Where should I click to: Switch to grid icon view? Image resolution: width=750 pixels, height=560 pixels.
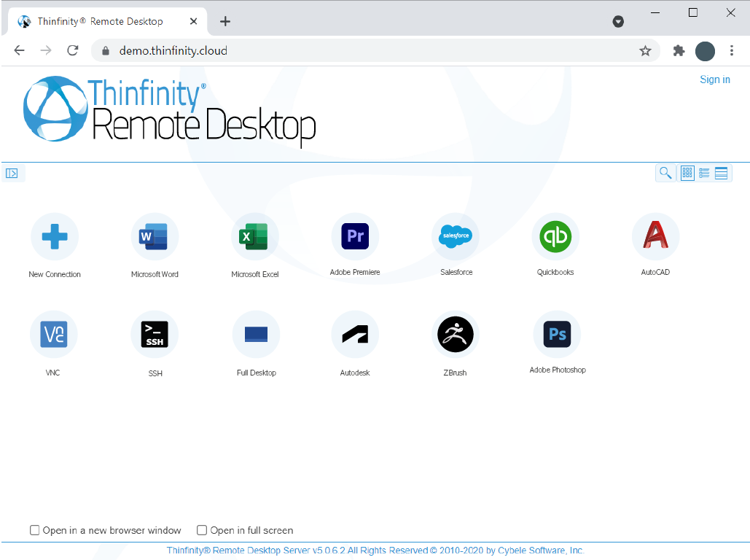tap(687, 173)
